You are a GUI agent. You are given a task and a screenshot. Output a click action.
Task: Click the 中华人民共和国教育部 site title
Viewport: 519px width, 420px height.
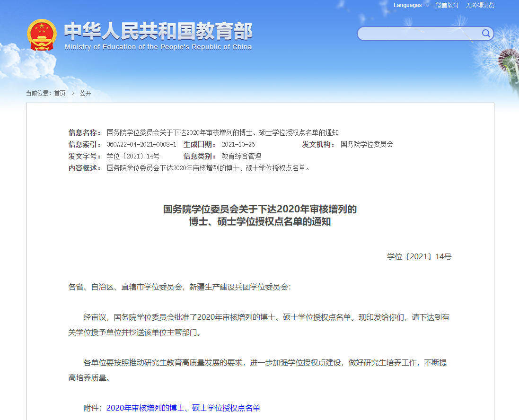point(158,31)
